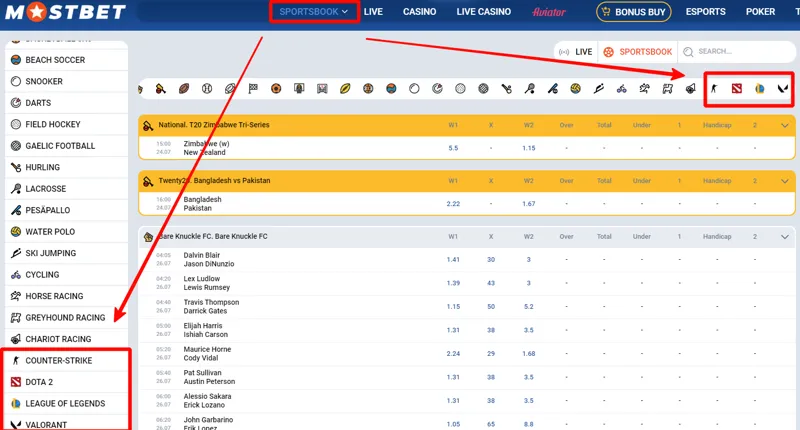Select the orange SPORTSBOOK toggle option
Viewport: 800px width, 430px height.
point(637,51)
